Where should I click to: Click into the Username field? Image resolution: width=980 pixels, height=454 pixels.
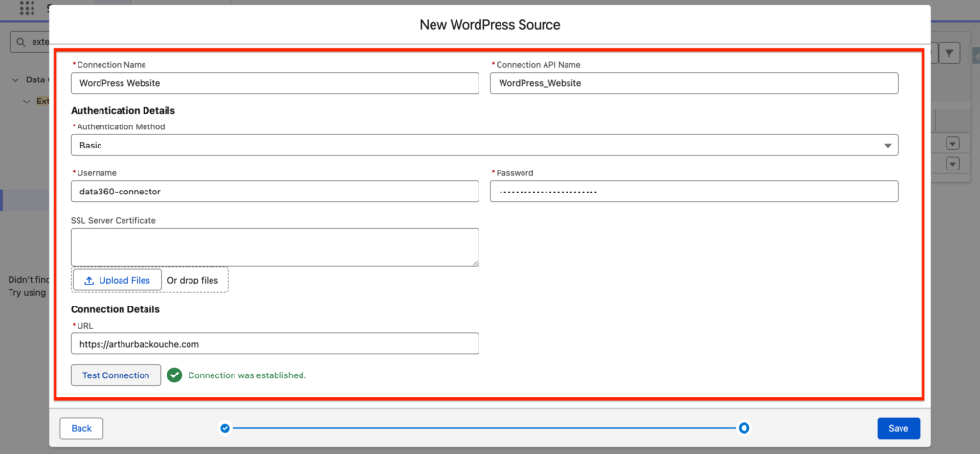(275, 192)
